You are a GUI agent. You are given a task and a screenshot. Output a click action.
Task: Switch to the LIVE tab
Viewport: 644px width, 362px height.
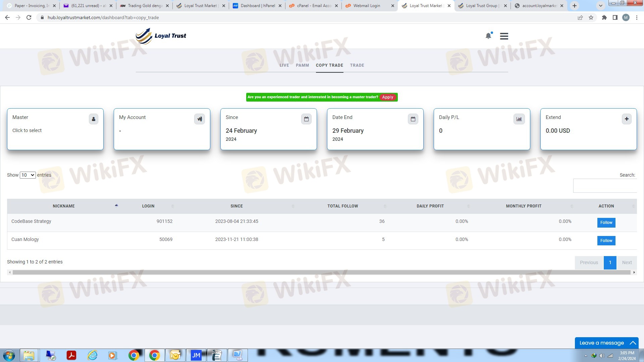284,65
